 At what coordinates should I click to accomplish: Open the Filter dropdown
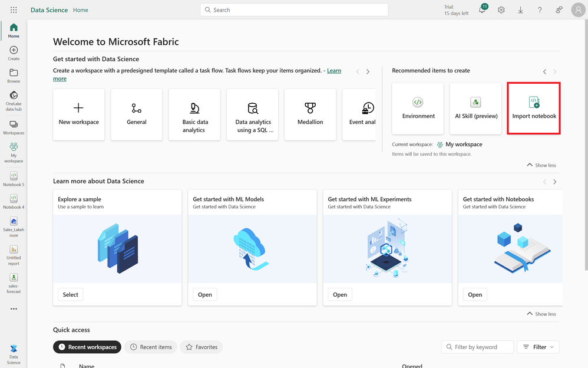tap(538, 347)
